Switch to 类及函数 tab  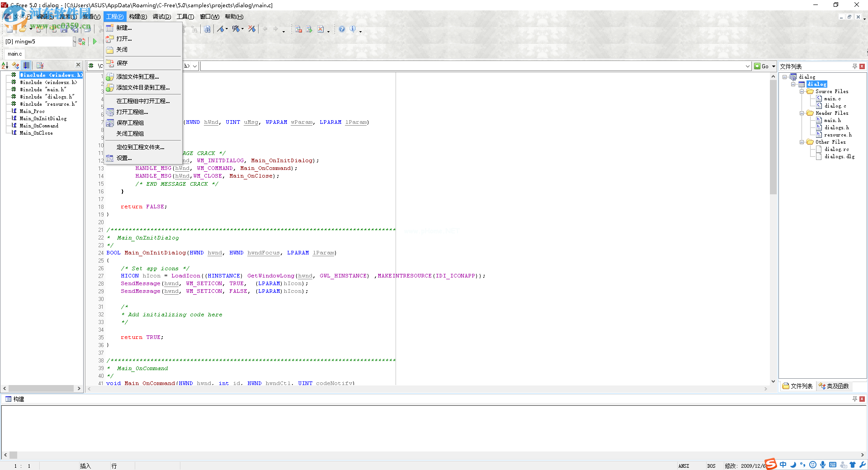point(835,386)
